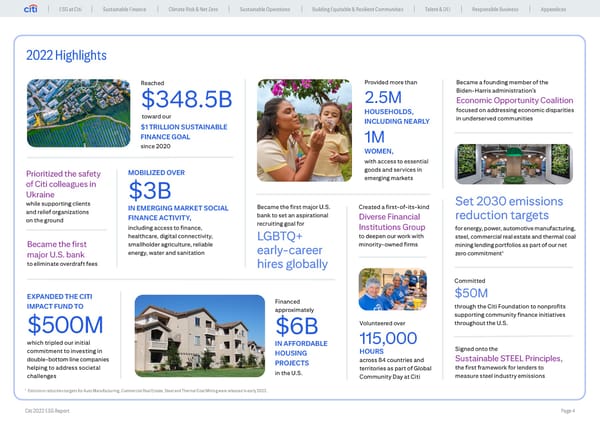This screenshot has height=425, width=600.
Task: Click the 2022 Highlights heading
Action: tap(59, 55)
